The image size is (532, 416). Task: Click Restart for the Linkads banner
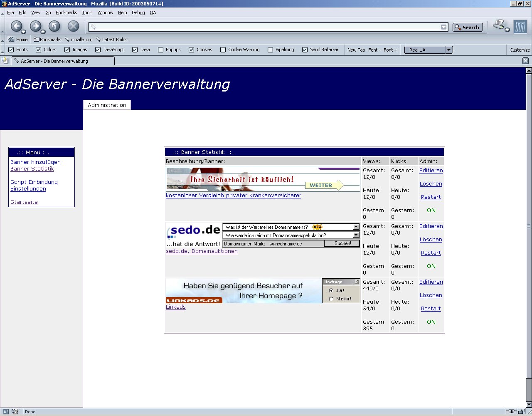(431, 309)
